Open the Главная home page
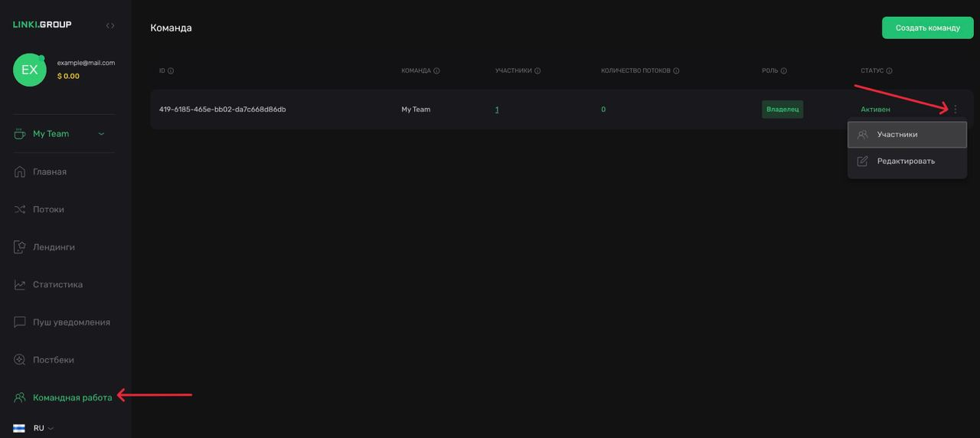 [49, 172]
